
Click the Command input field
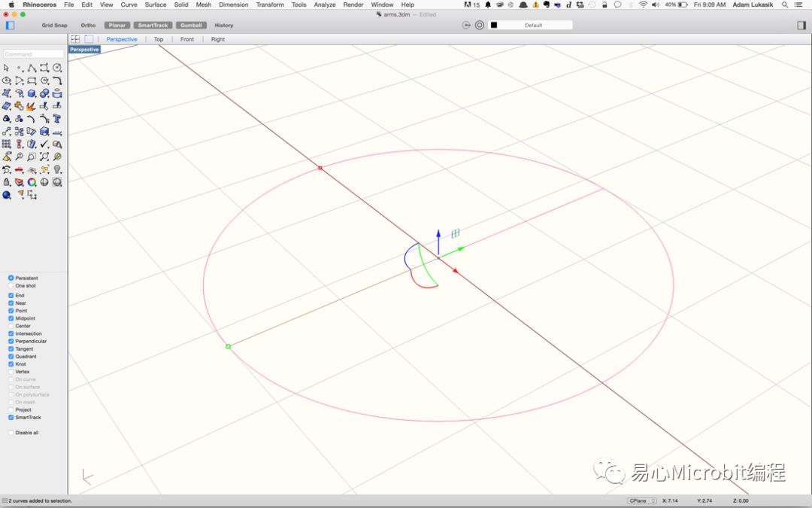click(x=33, y=54)
